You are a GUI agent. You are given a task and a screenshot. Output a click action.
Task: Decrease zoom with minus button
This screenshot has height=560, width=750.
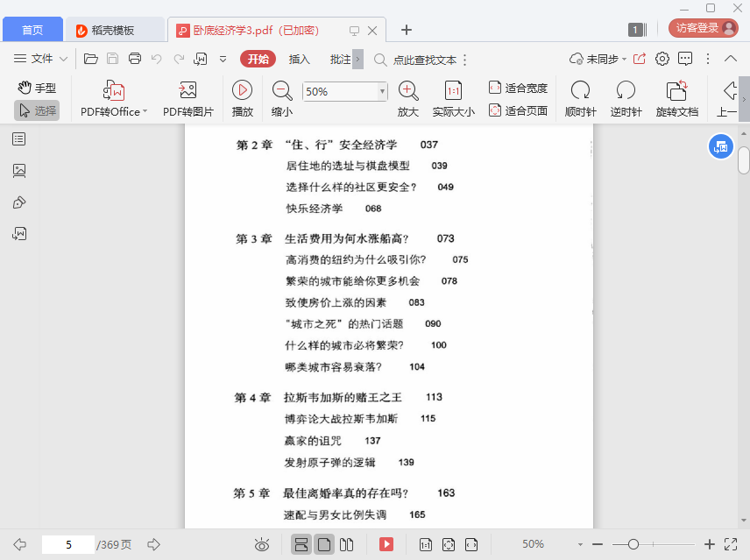pos(597,544)
